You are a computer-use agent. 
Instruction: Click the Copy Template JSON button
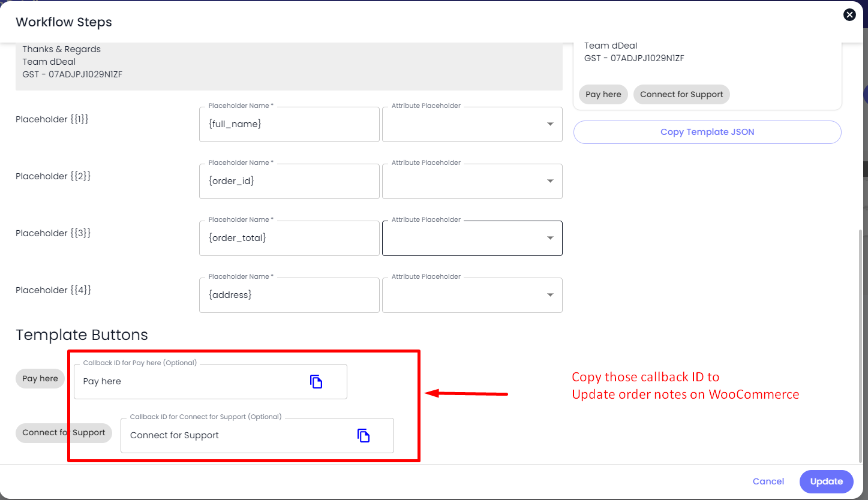pos(707,132)
